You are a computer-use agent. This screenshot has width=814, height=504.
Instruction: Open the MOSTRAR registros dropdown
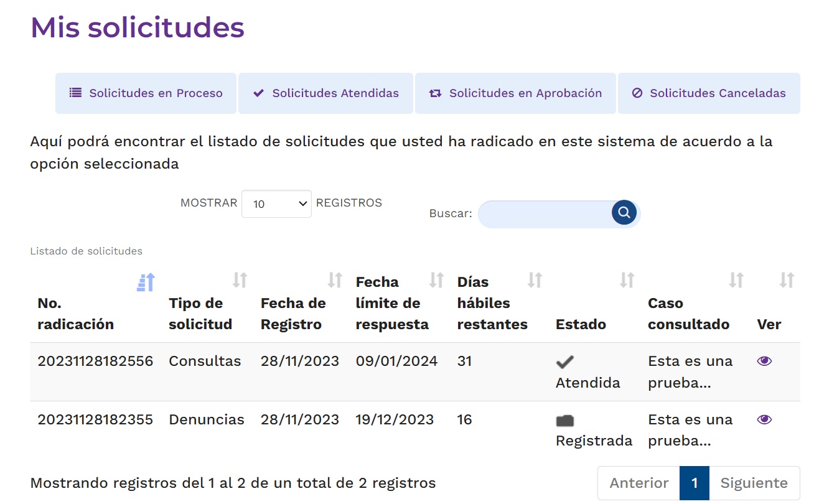tap(276, 203)
